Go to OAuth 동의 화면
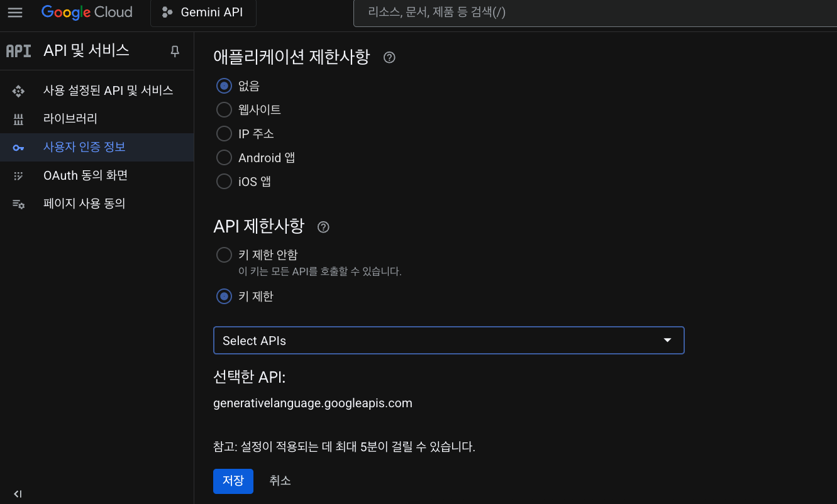Screen dimensions: 837x504 85,175
